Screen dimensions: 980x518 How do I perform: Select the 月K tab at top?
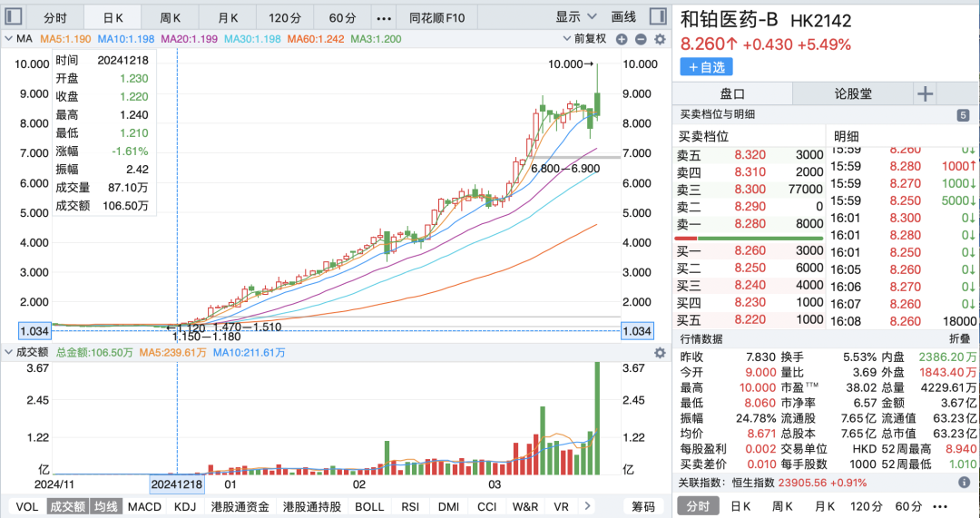228,17
